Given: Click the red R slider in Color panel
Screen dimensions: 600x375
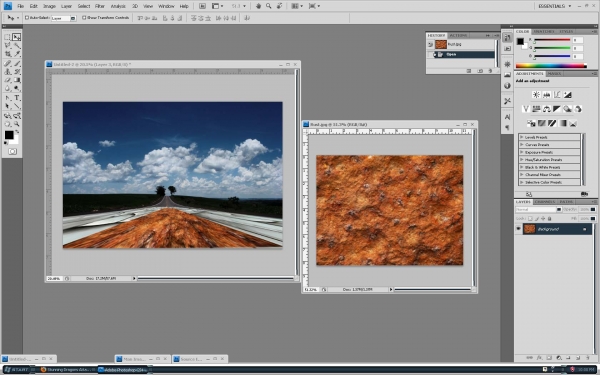Looking at the screenshot, I should [x=552, y=40].
